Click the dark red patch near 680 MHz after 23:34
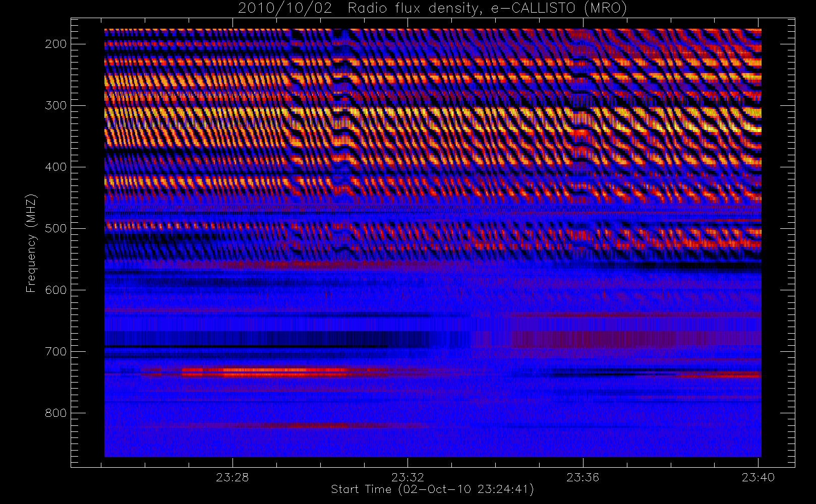The width and height of the screenshot is (816, 504). click(x=635, y=339)
